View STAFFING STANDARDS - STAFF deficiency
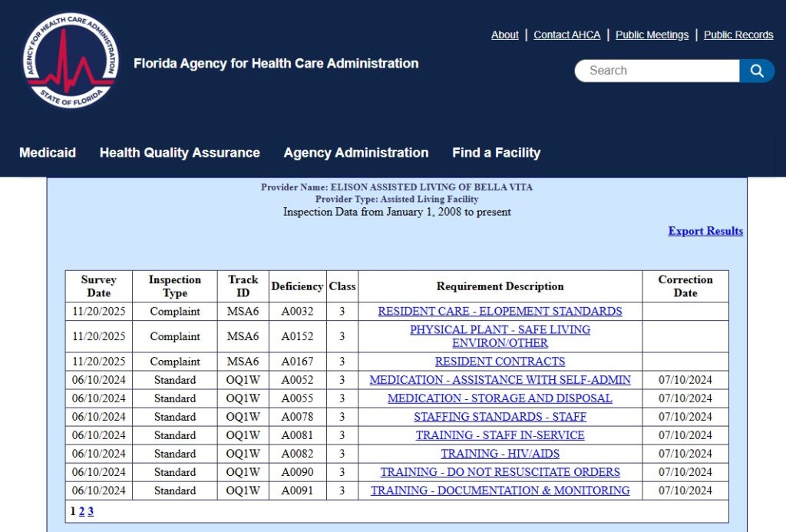Screen dimensions: 786x532 (x=500, y=416)
